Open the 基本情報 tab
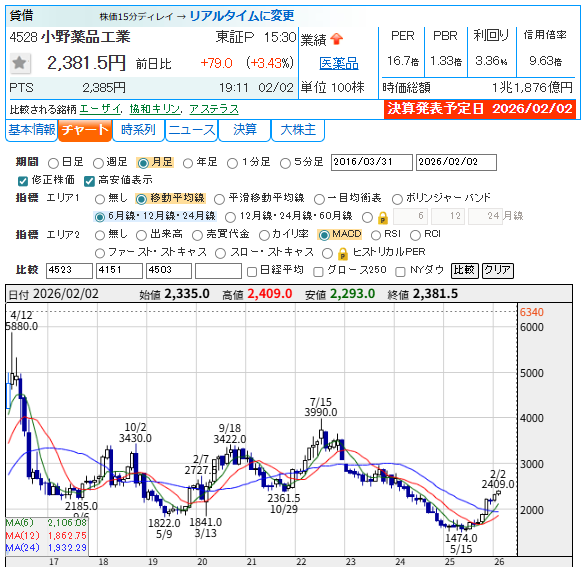 [x=32, y=130]
